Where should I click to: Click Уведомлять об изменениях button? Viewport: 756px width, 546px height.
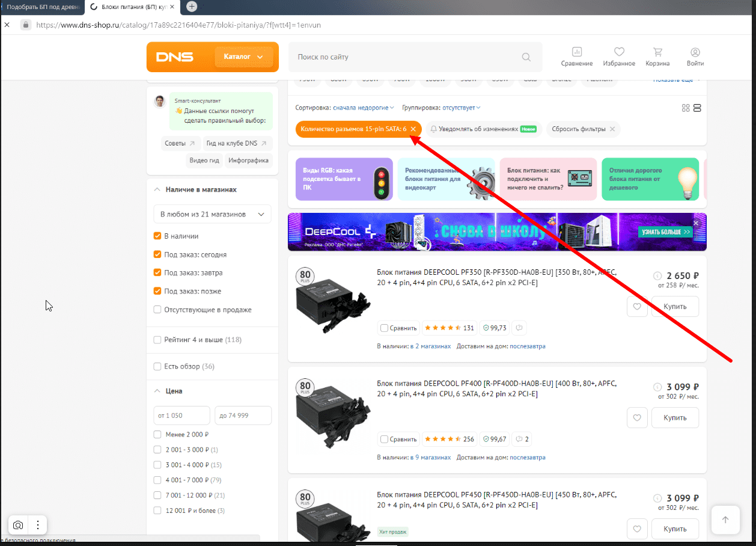483,129
